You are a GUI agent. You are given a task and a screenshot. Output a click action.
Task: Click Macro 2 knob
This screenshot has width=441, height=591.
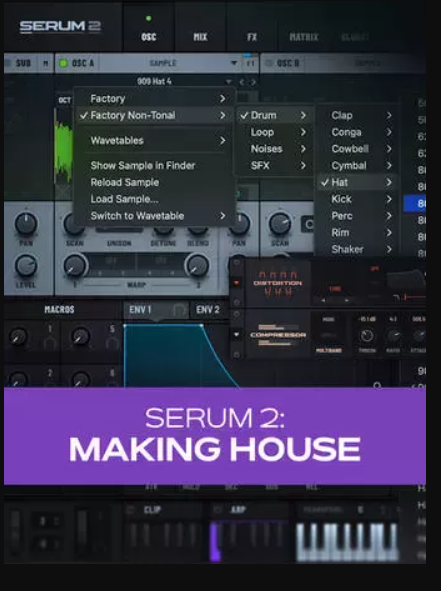18,380
